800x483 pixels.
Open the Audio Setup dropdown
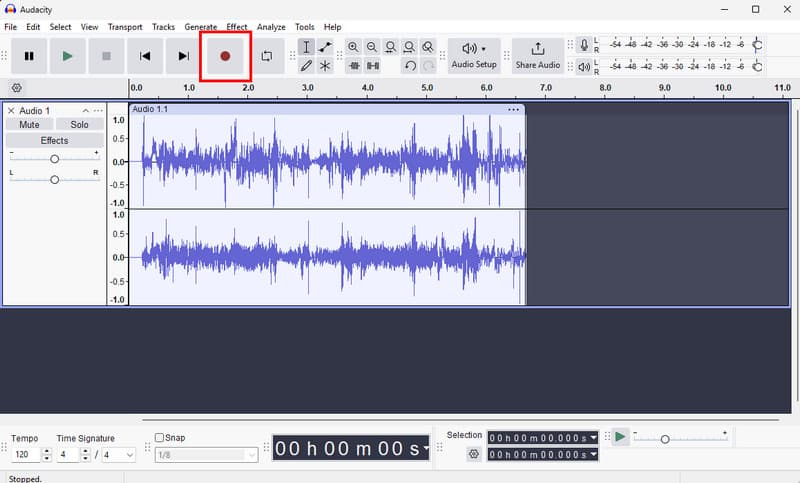point(474,56)
